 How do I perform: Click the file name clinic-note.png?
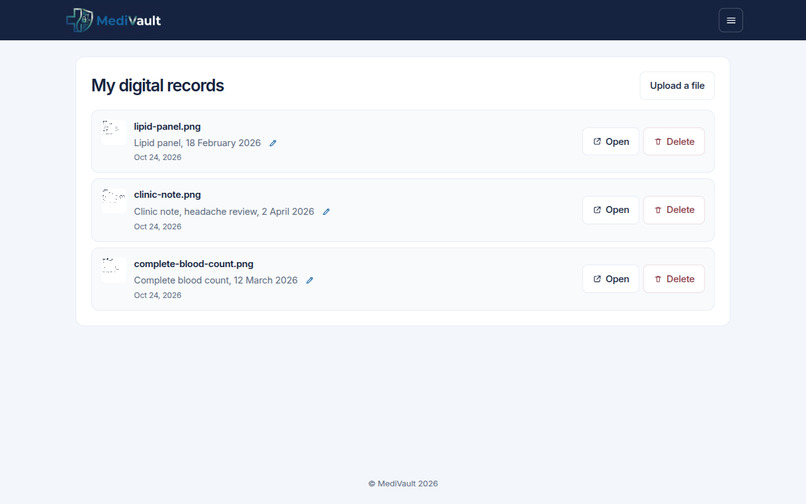point(167,195)
